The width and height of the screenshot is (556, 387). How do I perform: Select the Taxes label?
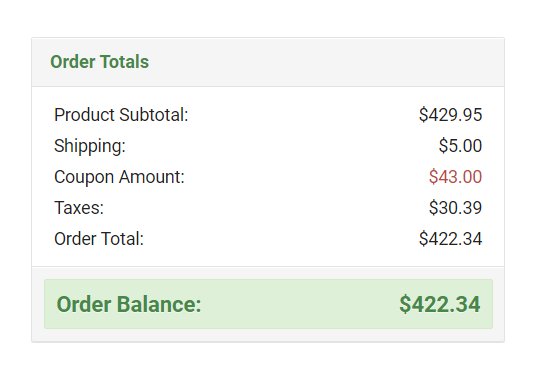coord(79,208)
